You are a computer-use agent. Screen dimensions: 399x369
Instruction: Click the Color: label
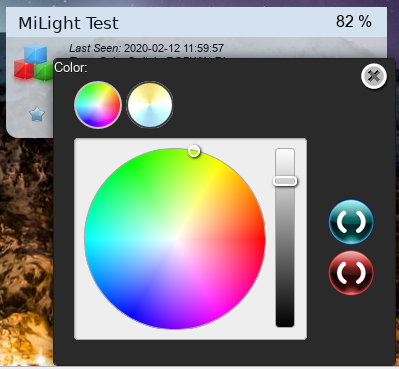[x=71, y=68]
